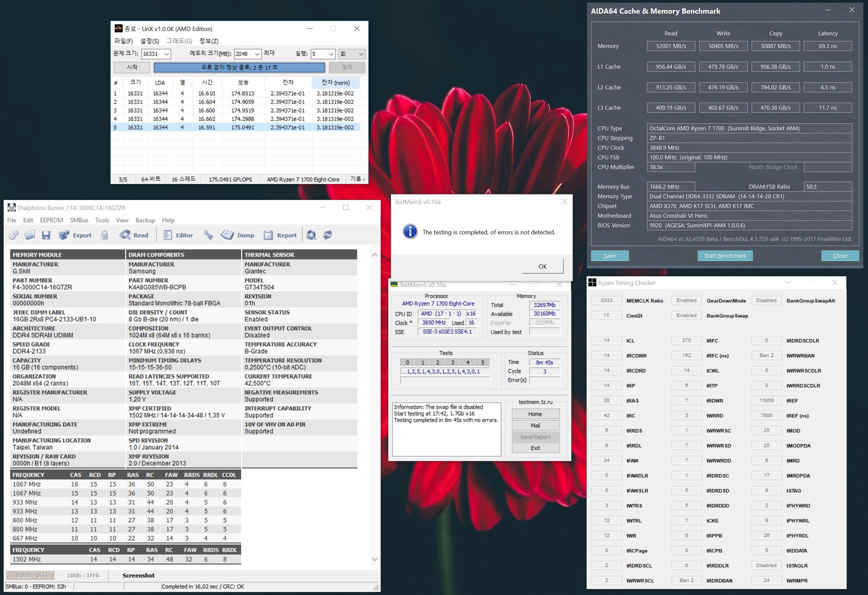Switch to the 100h - 1FFh tab
The height and width of the screenshot is (595, 868).
coord(83,575)
